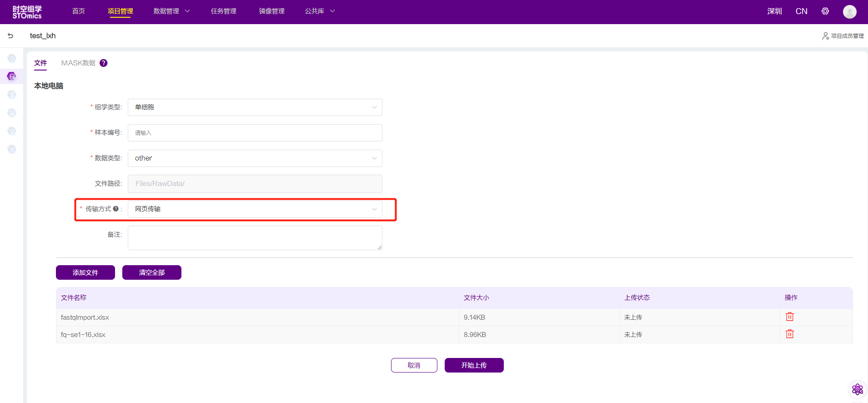Delete the fastqImport.xlsx file
The image size is (868, 403).
(789, 317)
